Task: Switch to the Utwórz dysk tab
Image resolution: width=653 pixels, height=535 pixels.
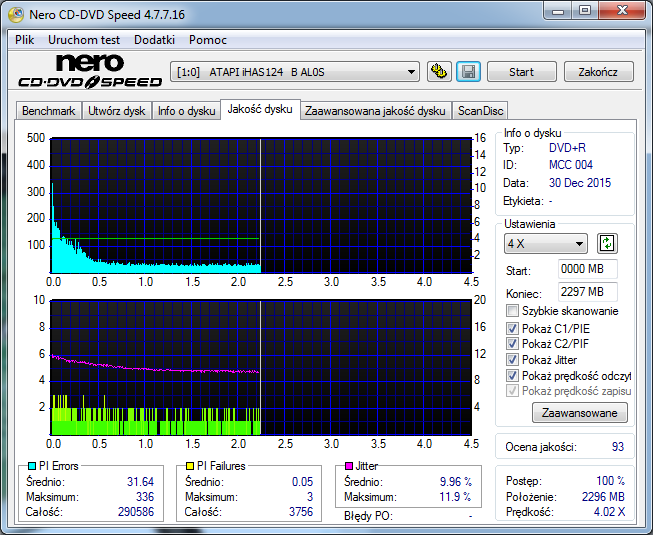Action: pyautogui.click(x=117, y=111)
